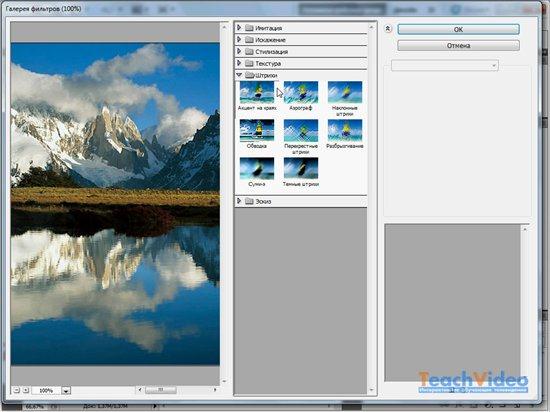
Task: Click the 100% zoom field
Action: [x=46, y=390]
